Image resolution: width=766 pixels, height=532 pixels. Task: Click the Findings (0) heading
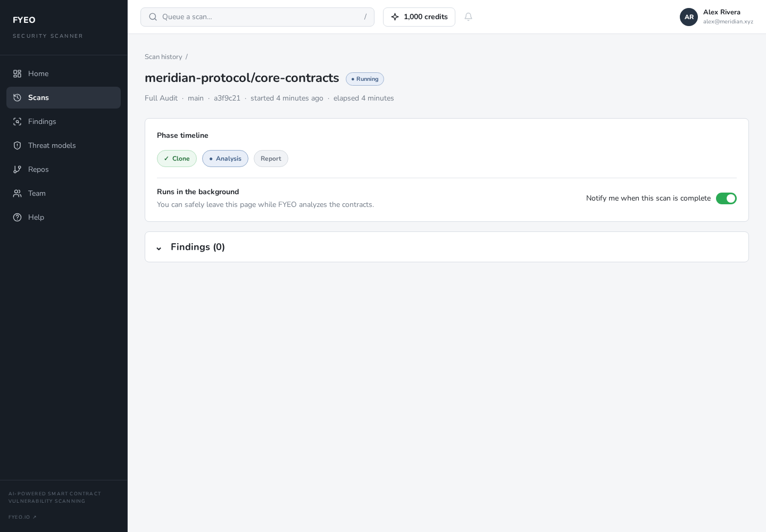coord(198,247)
